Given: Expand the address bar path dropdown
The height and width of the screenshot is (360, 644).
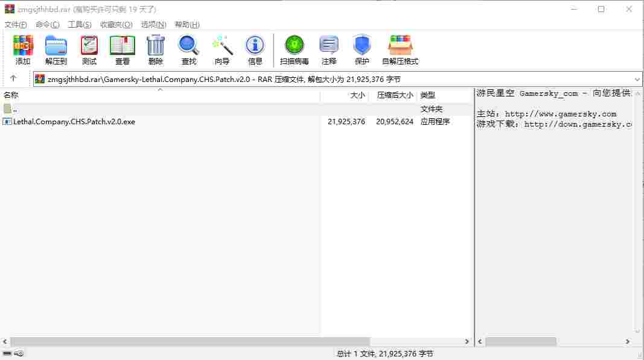Looking at the screenshot, I should coord(637,79).
